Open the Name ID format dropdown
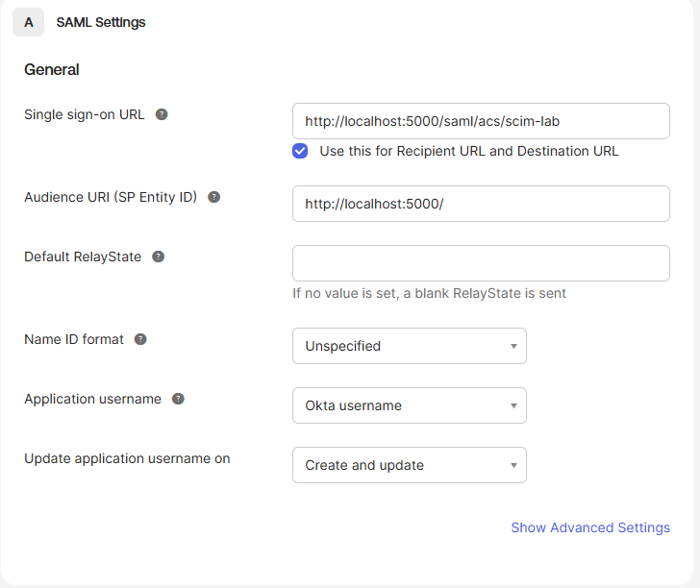This screenshot has height=588, width=700. point(410,346)
